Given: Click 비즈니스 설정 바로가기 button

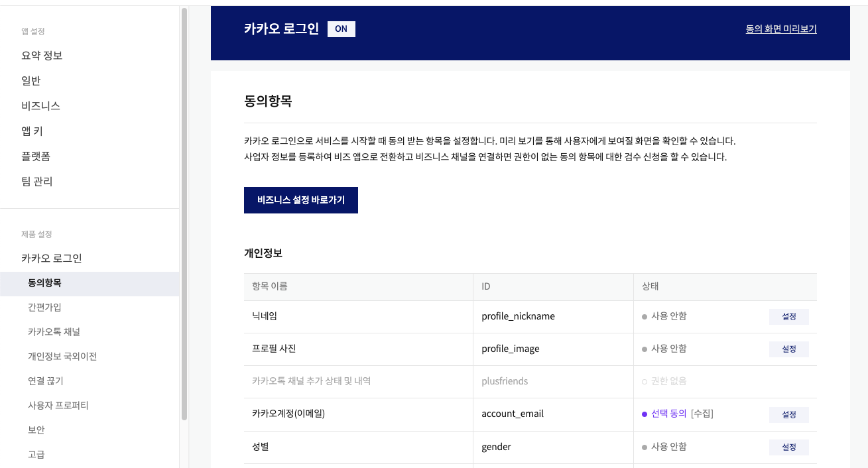Looking at the screenshot, I should (301, 200).
